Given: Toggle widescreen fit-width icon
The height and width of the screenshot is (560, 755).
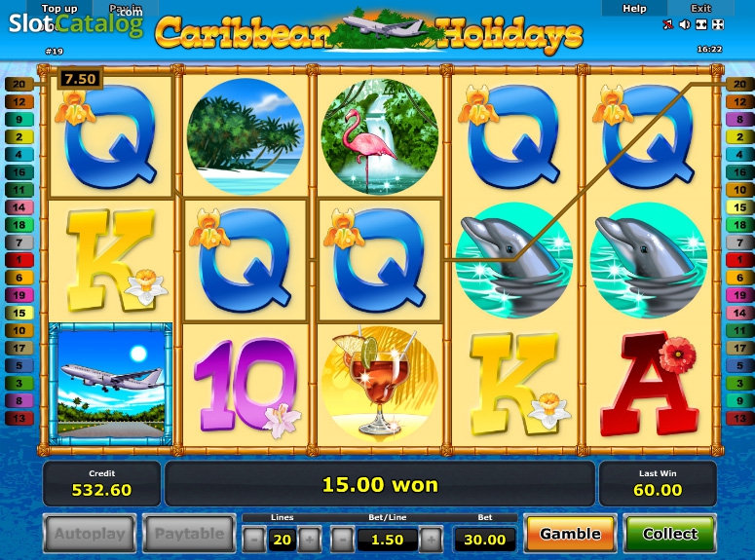Looking at the screenshot, I should (701, 24).
